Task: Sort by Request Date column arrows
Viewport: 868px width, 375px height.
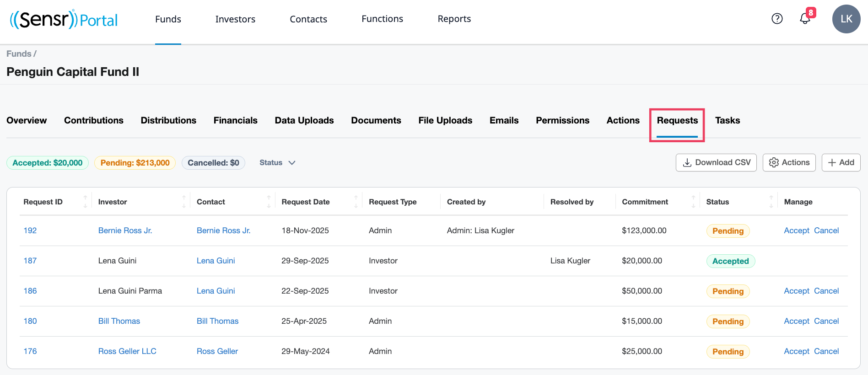Action: (x=356, y=202)
